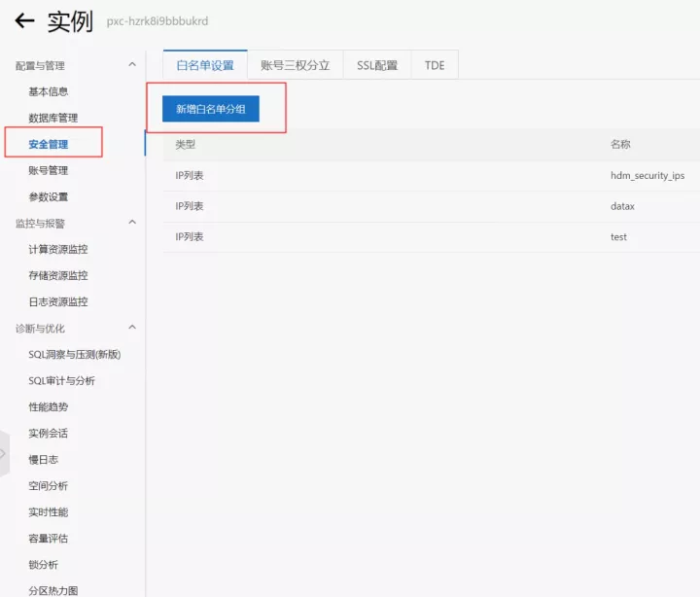Screen dimensions: 700x597
Task: Open 计算资源监控 page
Action: click(58, 249)
